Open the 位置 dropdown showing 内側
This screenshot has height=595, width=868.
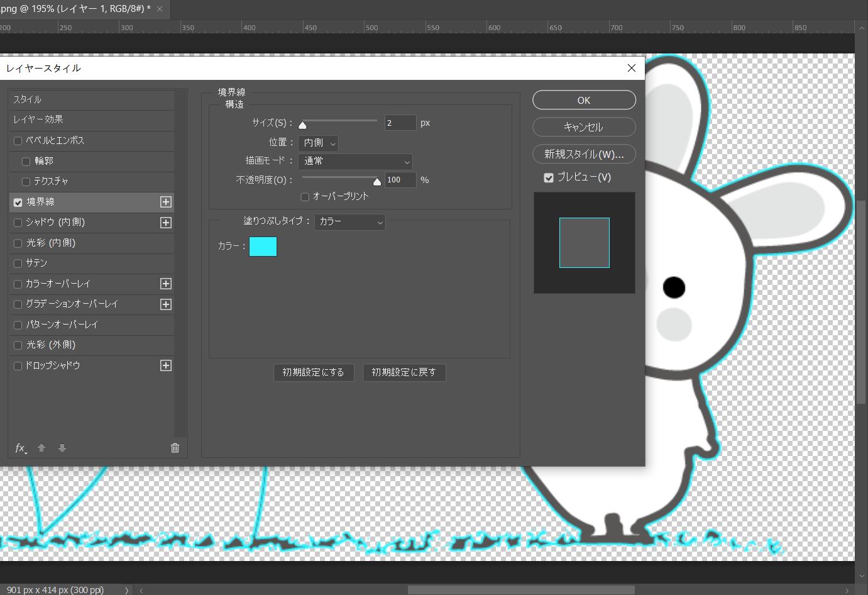pos(318,143)
